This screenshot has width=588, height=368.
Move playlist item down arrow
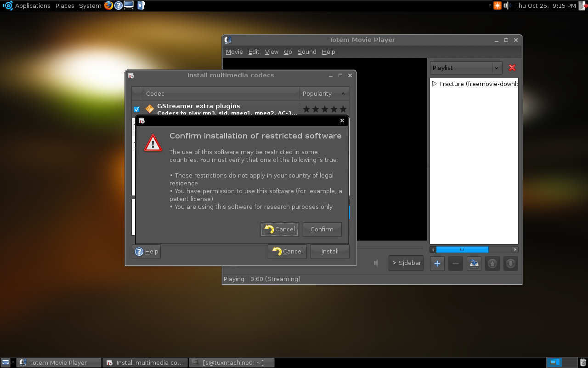point(511,264)
